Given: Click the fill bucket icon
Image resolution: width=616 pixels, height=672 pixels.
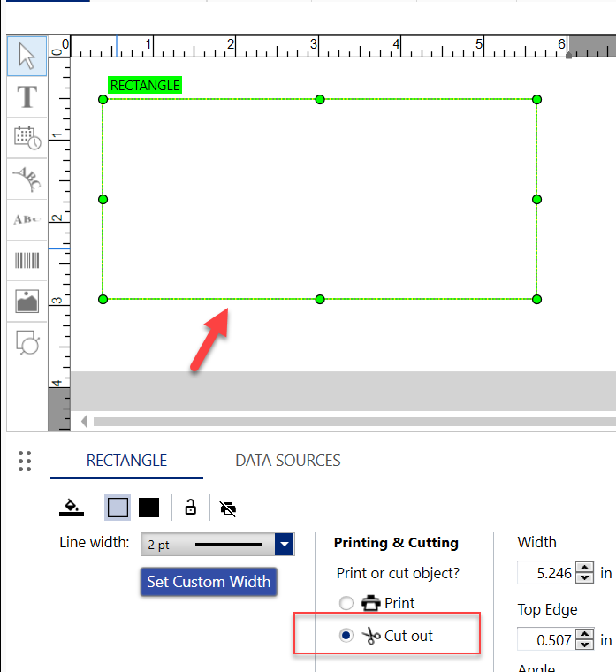Looking at the screenshot, I should tap(72, 508).
